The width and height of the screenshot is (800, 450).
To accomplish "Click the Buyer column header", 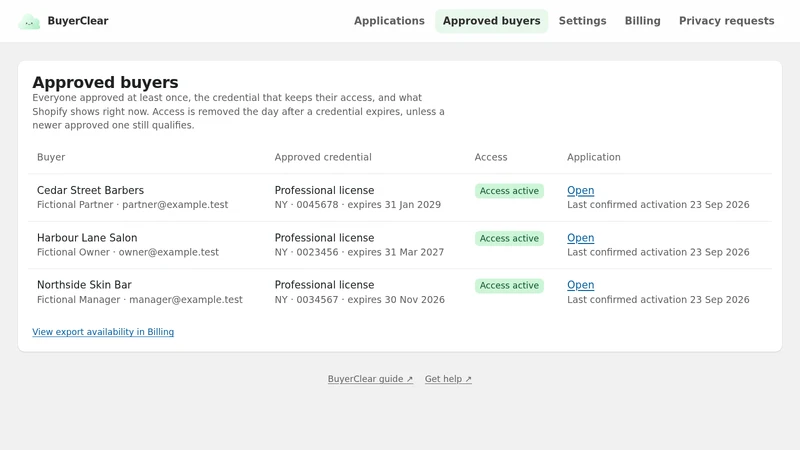I will pyautogui.click(x=51, y=157).
